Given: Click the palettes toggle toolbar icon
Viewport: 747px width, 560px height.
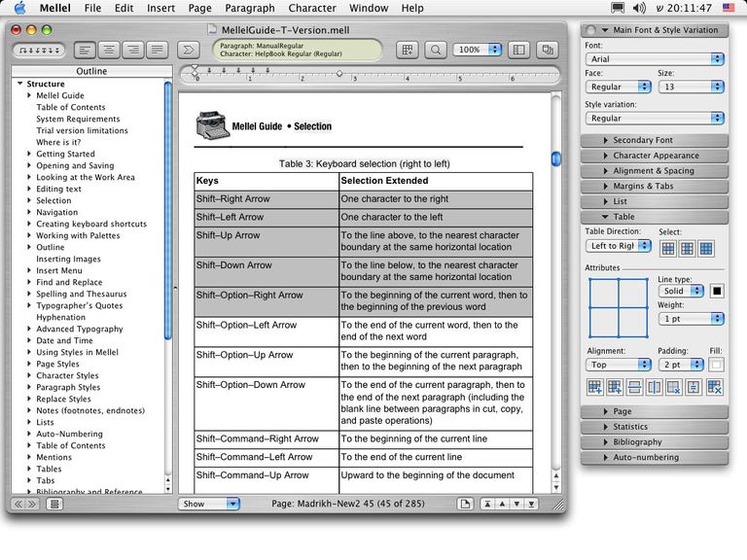Looking at the screenshot, I should 548,50.
